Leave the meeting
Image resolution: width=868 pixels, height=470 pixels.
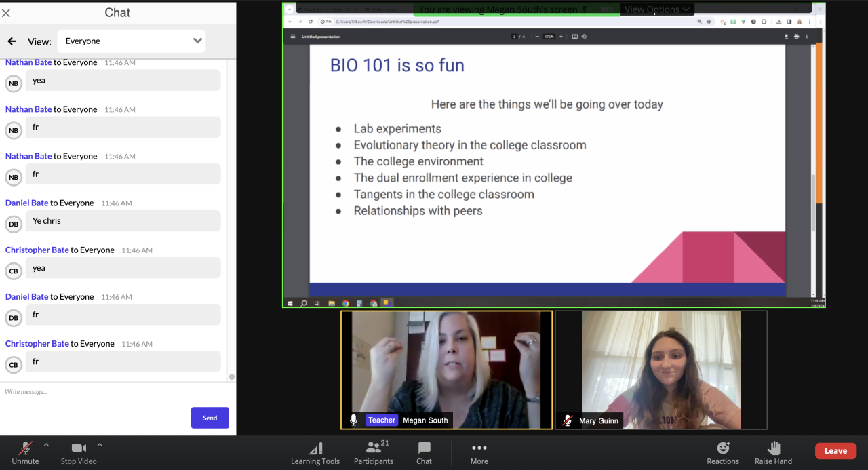pyautogui.click(x=835, y=451)
